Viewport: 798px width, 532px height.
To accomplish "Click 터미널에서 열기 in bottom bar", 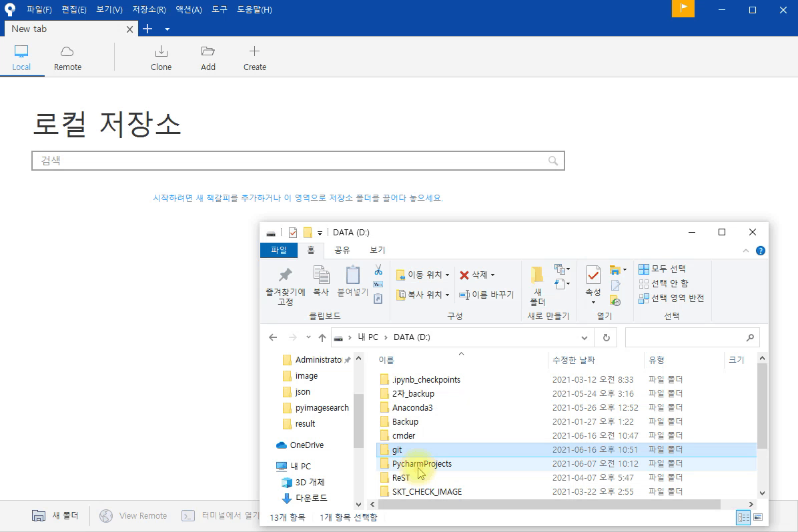I will pyautogui.click(x=220, y=516).
